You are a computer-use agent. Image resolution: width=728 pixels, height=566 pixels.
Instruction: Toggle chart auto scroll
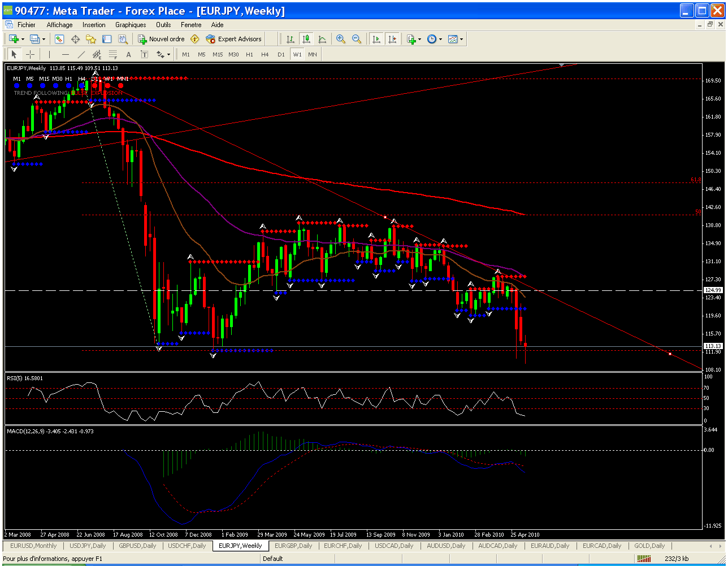(x=376, y=39)
